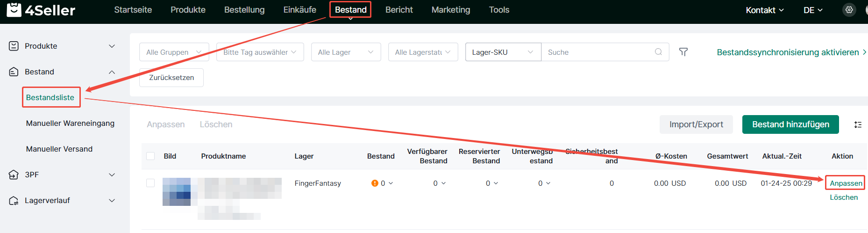Open the Alle Lager dropdown

pyautogui.click(x=345, y=52)
